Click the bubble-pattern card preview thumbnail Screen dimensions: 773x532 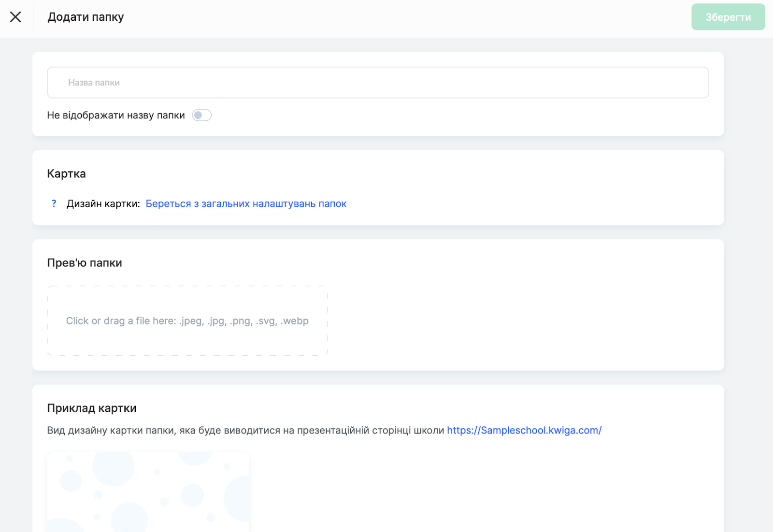click(x=148, y=491)
